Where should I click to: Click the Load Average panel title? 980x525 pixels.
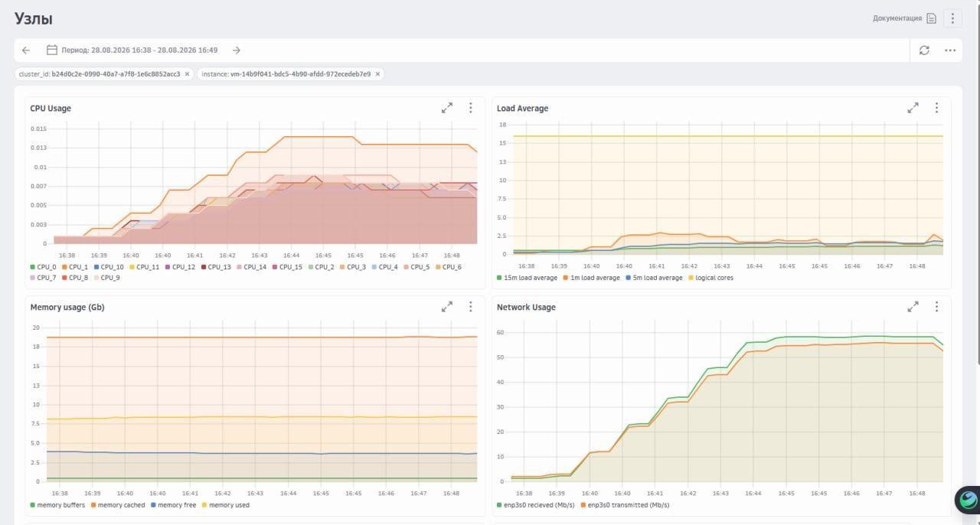[x=523, y=109]
